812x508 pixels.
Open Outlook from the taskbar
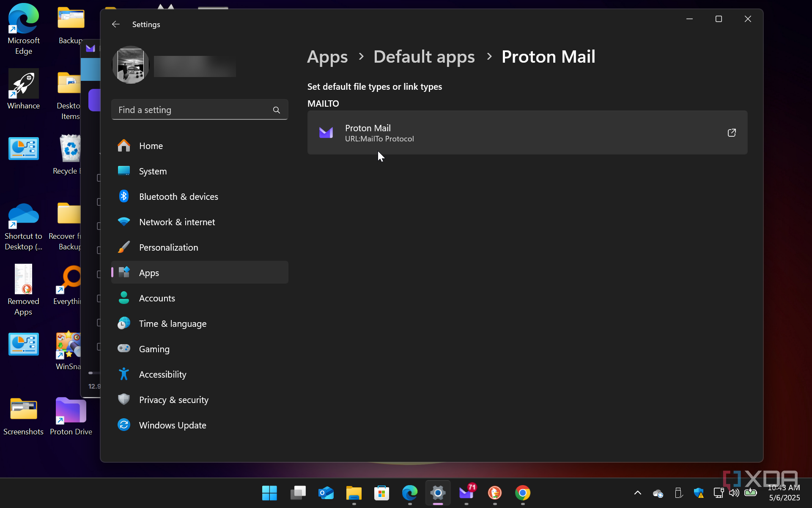[x=326, y=493]
